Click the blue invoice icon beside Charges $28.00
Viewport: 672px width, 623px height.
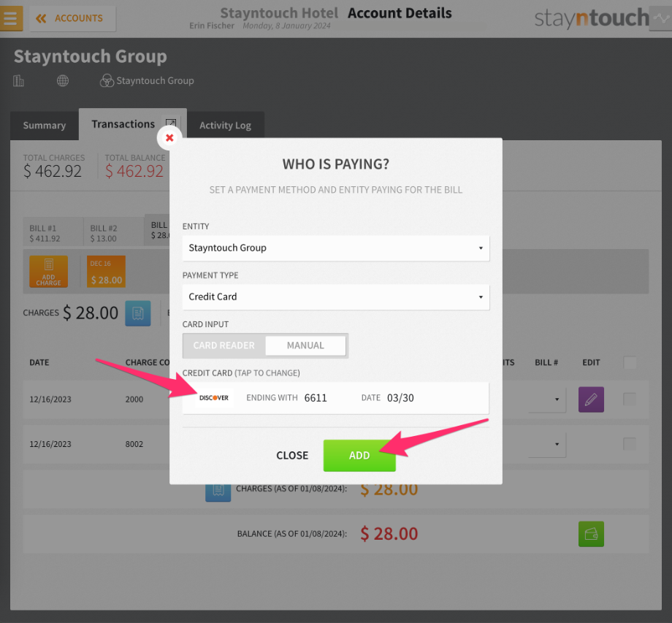point(138,313)
